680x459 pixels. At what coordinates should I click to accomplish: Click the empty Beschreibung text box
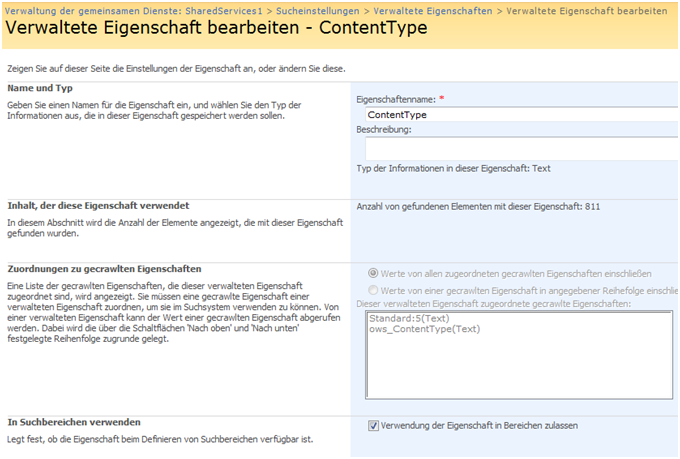[x=522, y=149]
